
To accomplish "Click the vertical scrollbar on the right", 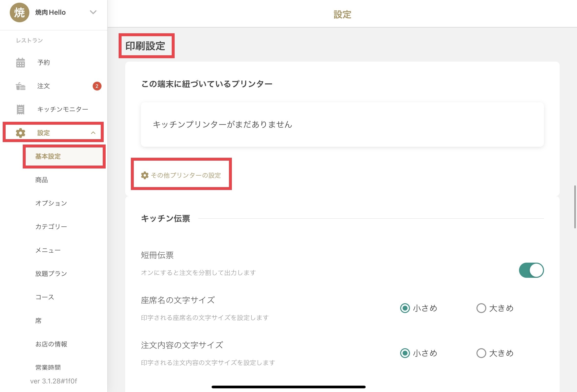I will coord(575,207).
